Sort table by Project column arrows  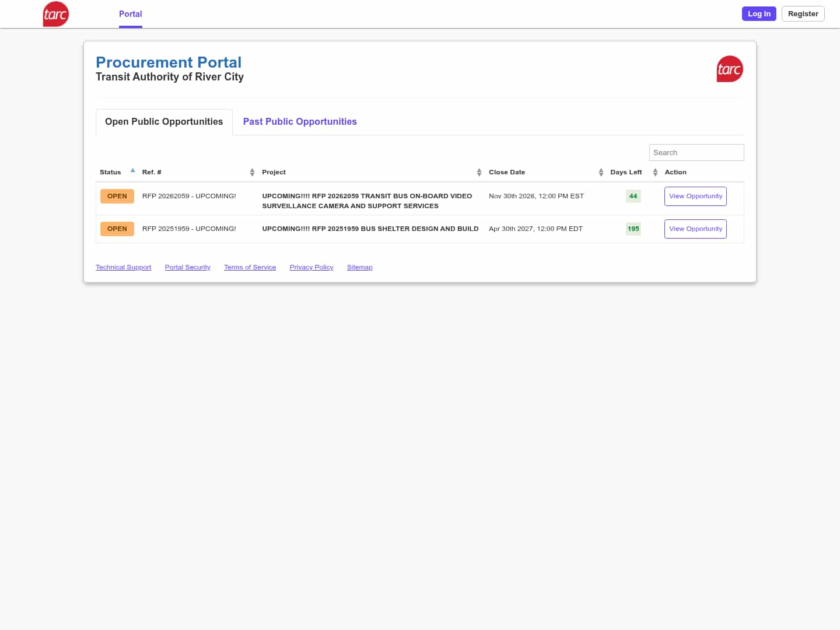(x=479, y=172)
